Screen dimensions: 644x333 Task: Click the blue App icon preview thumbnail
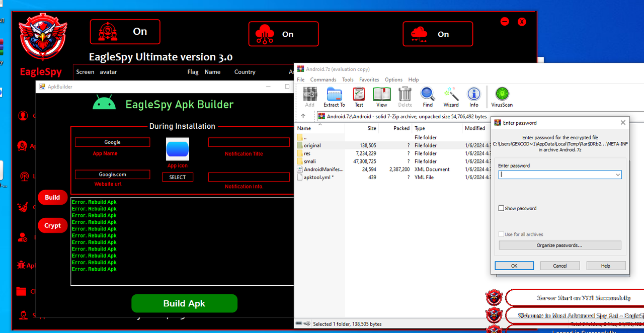178,149
